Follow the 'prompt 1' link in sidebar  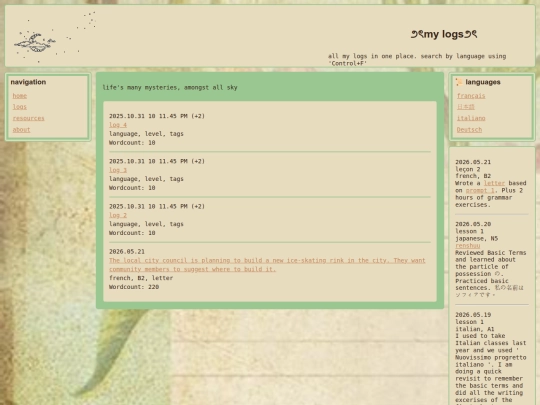[x=480, y=190]
